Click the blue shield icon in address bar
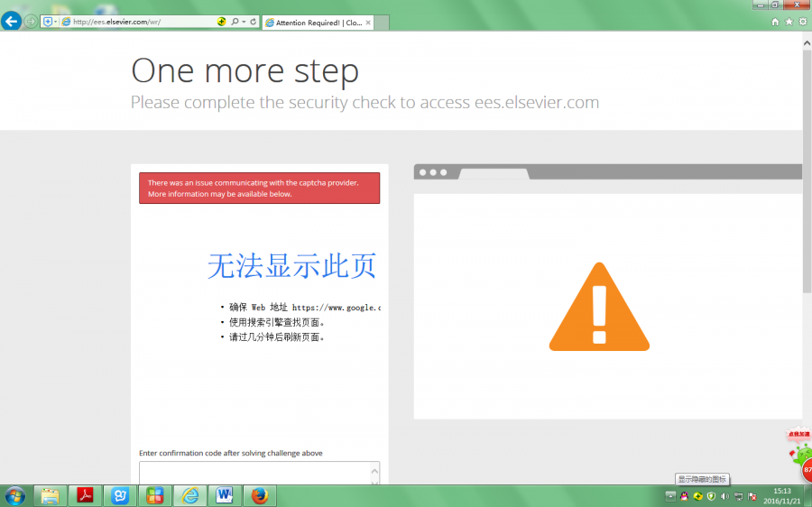The width and height of the screenshot is (812, 507). [47, 22]
